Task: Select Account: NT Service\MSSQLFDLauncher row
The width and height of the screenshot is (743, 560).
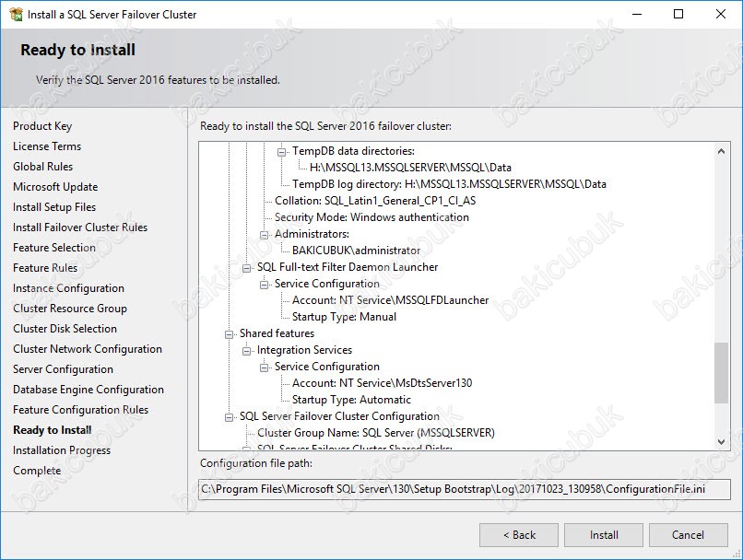Action: click(x=390, y=300)
